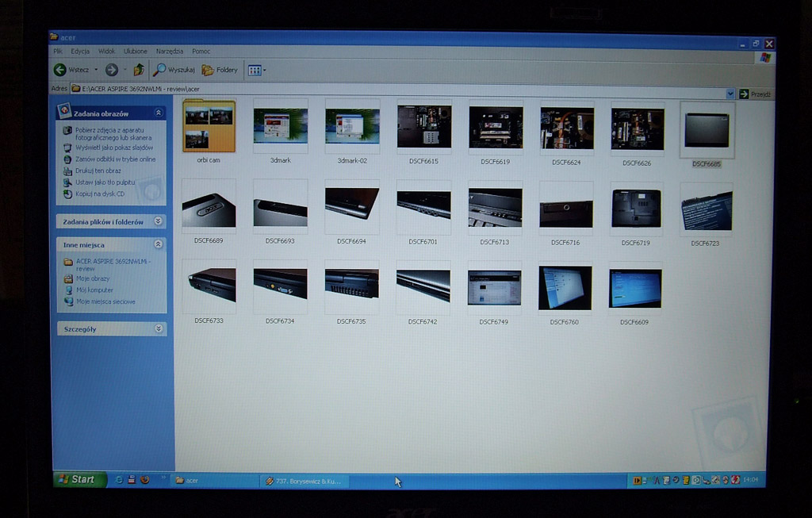Click Pobierz zdjęcia z aparatu link
Image resolution: width=812 pixels, height=518 pixels.
pyautogui.click(x=113, y=134)
